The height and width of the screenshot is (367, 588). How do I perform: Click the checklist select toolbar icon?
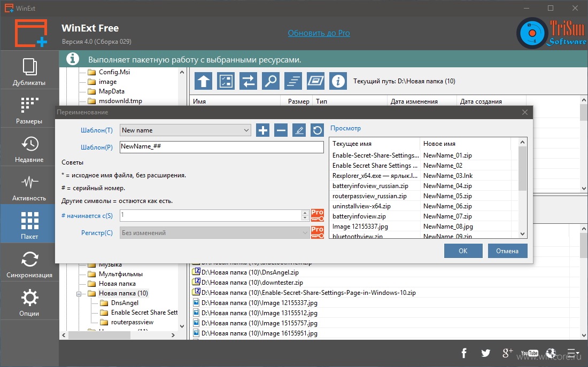pyautogui.click(x=226, y=81)
